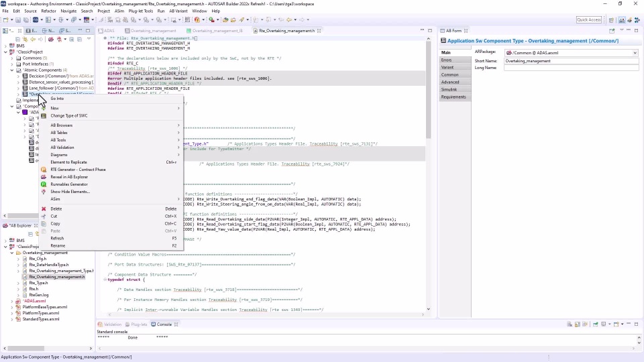Image resolution: width=644 pixels, height=362 pixels.
Task: Switch to the Overtaking_management_IB editor tab
Action: (216, 31)
